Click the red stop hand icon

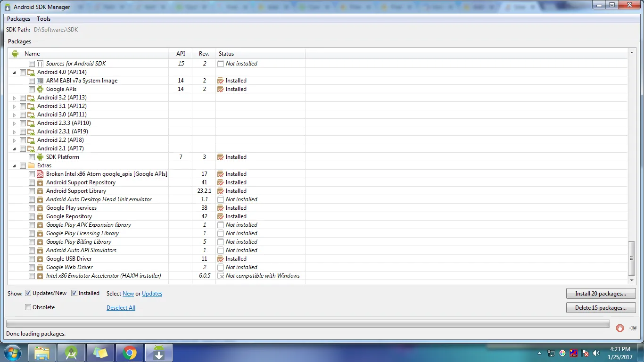(620, 328)
